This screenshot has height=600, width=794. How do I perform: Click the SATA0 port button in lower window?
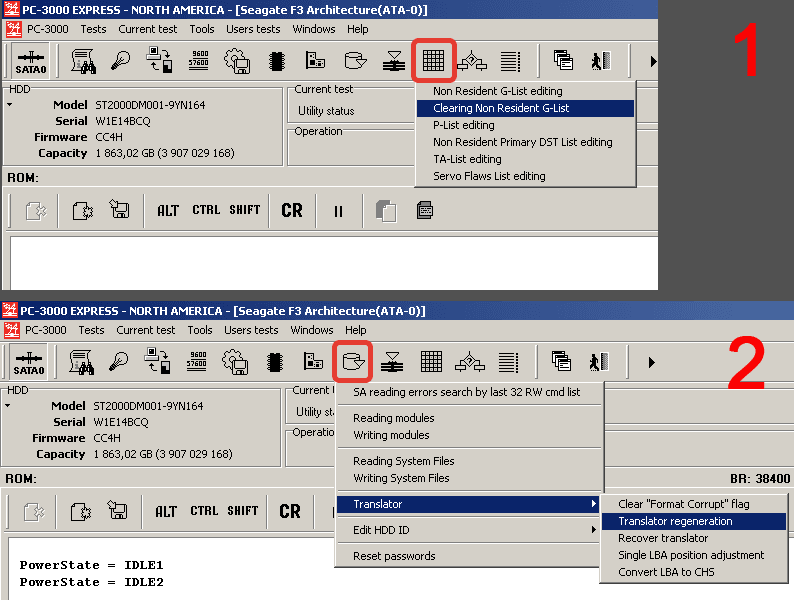click(x=29, y=362)
